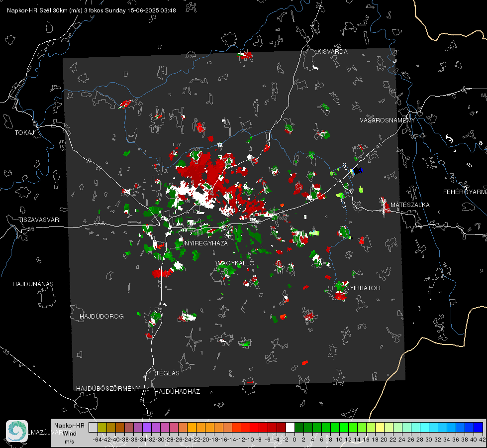Click the HAJDÚDOROG town label
This screenshot has width=487, height=448.
click(101, 317)
